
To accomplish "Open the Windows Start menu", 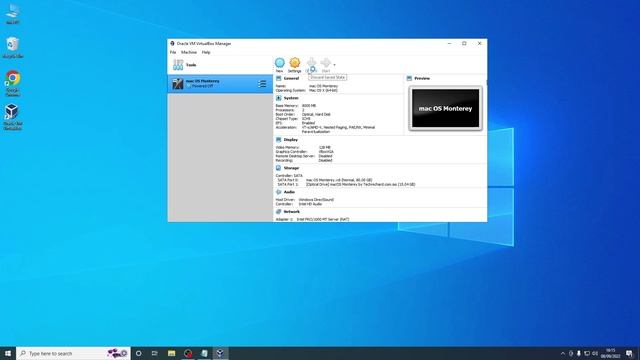I will [8, 353].
